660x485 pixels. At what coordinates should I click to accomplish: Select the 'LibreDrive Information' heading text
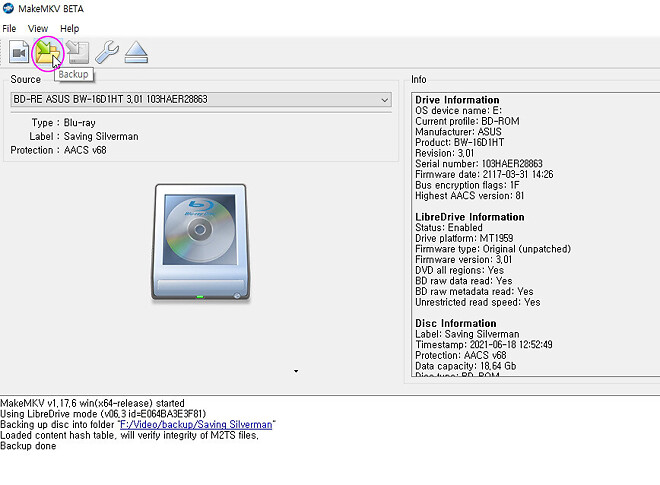click(470, 217)
